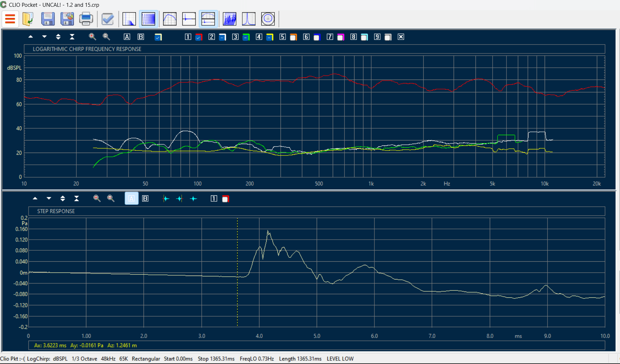Shift step response graph down
620x364 pixels.
tap(49, 199)
